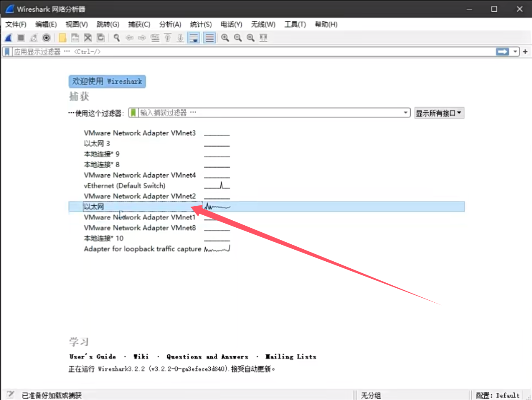This screenshot has width=532, height=400.
Task: Open the 显示所有接口 dropdown
Action: point(439,113)
